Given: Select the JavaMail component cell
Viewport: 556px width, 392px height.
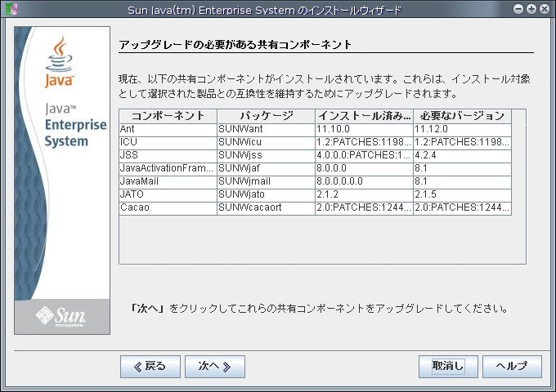Looking at the screenshot, I should [x=168, y=181].
